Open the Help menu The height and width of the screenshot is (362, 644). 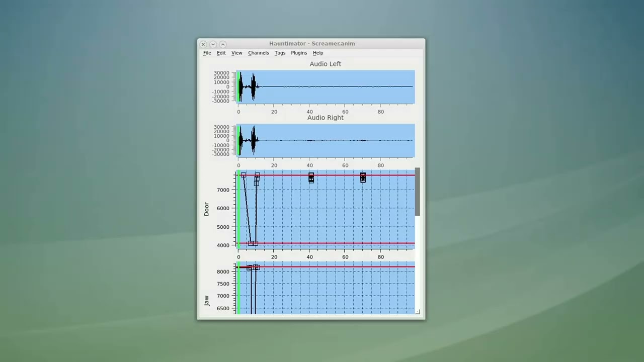tap(318, 53)
